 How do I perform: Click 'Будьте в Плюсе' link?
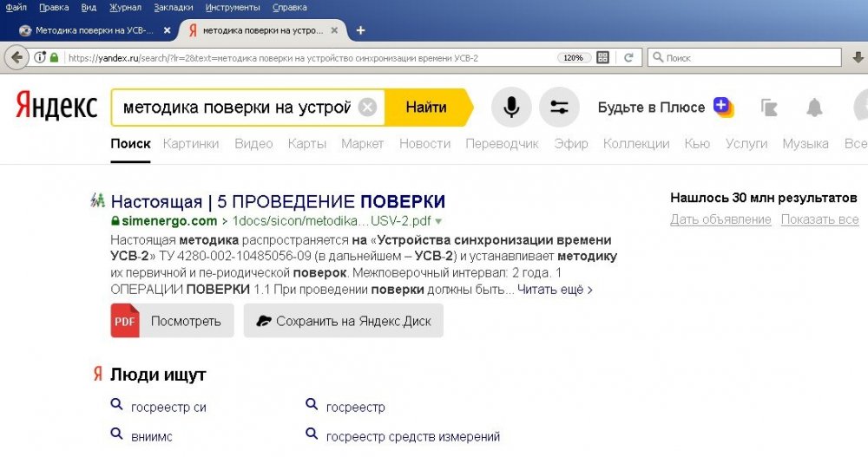(651, 107)
